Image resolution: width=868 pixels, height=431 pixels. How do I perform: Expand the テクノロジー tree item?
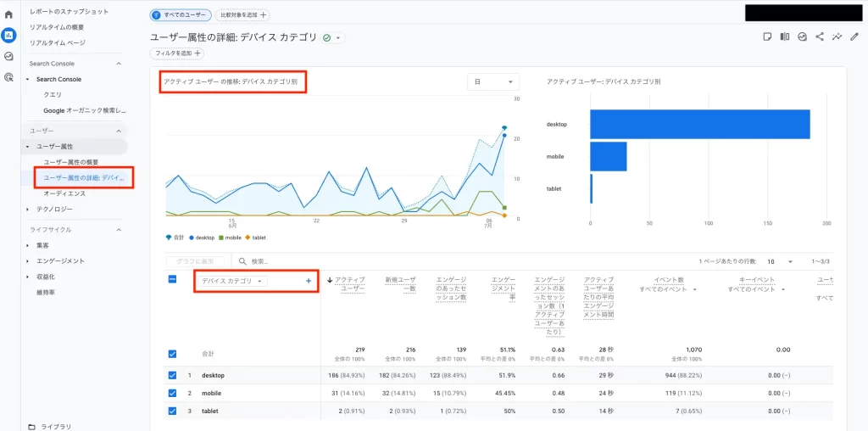28,210
